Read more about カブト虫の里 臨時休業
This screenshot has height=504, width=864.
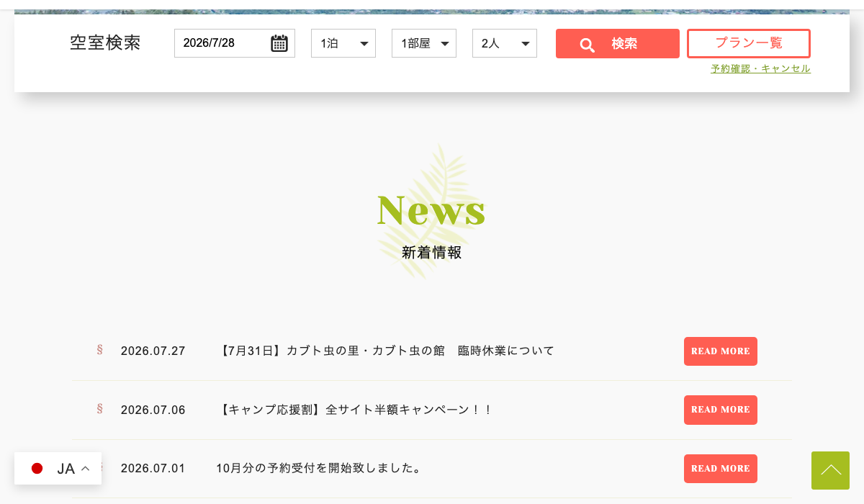(x=721, y=351)
